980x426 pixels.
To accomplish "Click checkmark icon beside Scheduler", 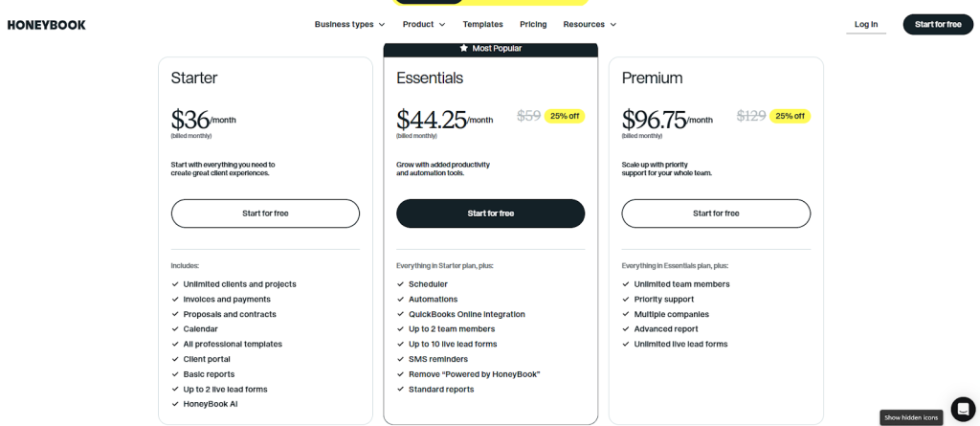I will [401, 284].
